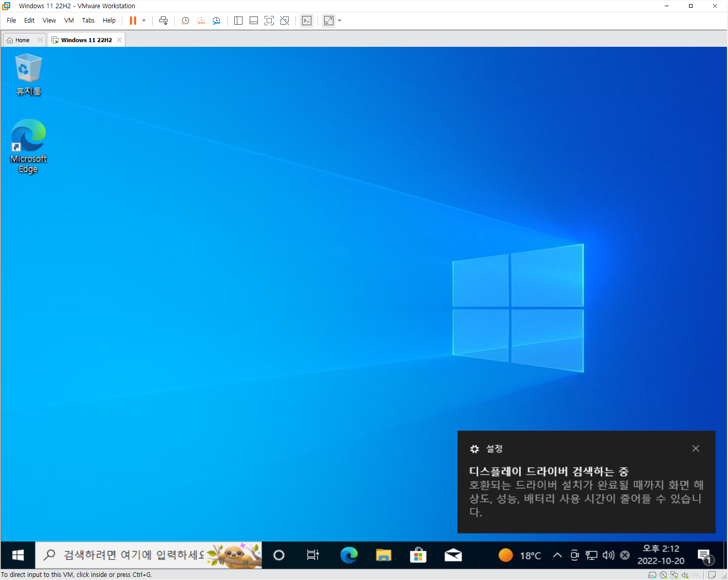Open the VM menu
Screen dimensions: 728x580
(69, 21)
